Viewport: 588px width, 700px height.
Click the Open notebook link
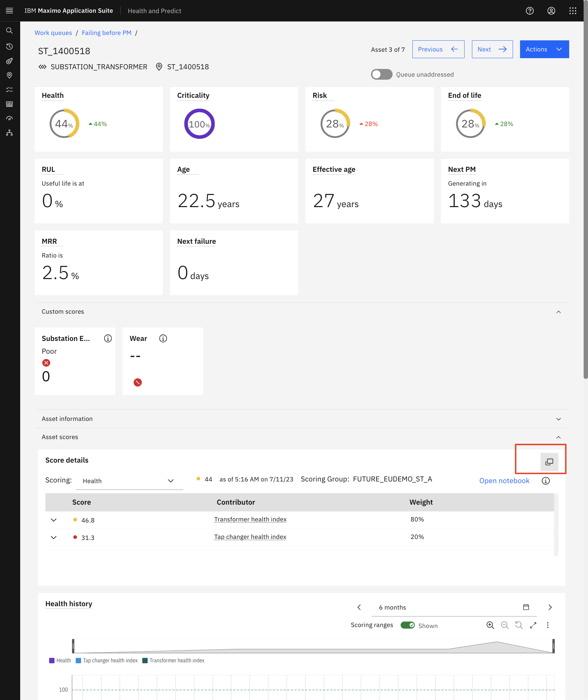(x=504, y=481)
